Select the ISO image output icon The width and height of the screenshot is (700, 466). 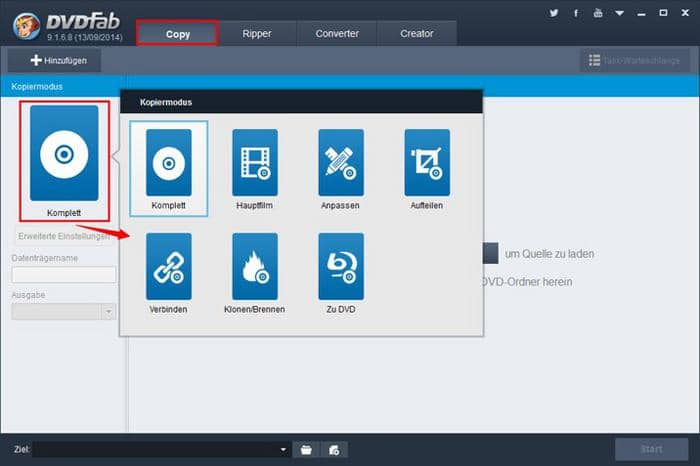pos(334,449)
